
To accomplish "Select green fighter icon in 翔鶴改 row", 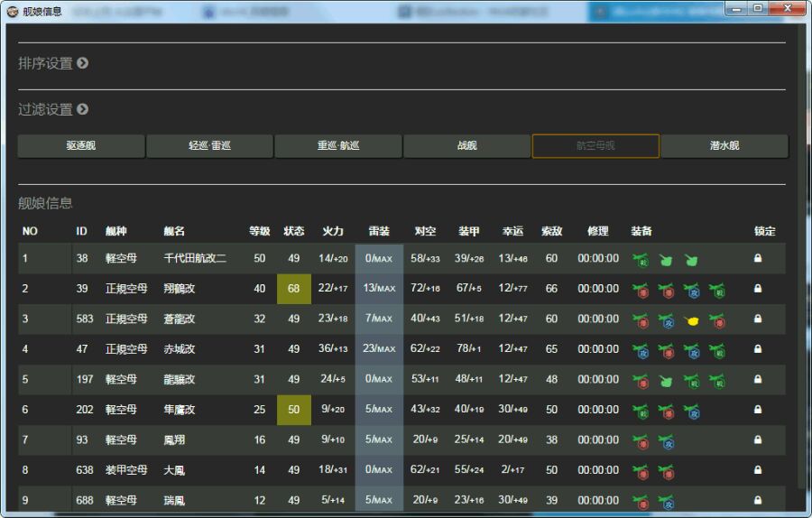I will [x=717, y=290].
